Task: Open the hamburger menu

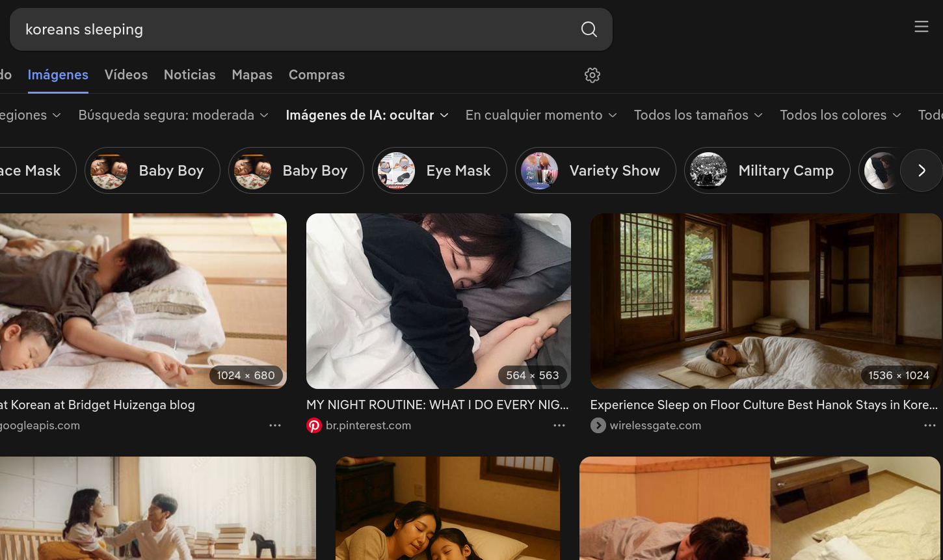Action: tap(921, 27)
